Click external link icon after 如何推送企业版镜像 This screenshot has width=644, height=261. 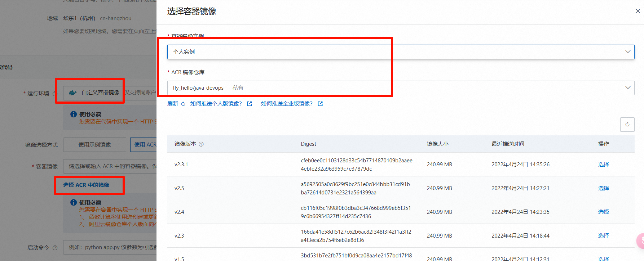[320, 104]
